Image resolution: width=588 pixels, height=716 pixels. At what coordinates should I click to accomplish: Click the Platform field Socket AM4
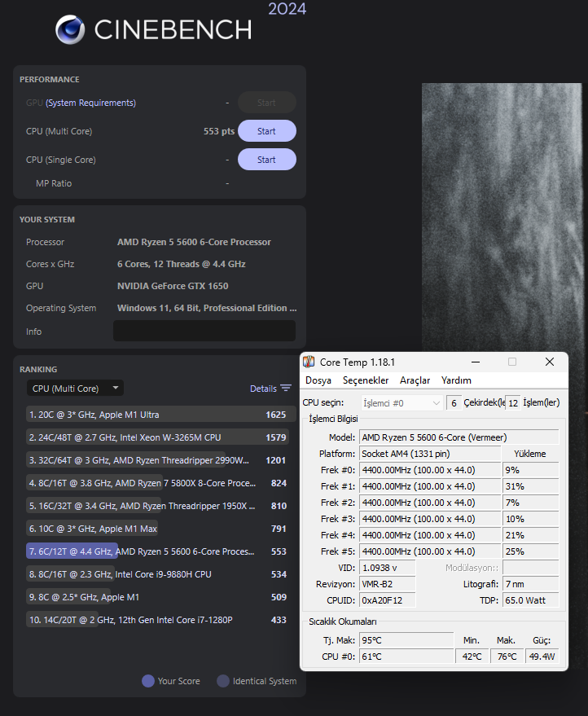point(429,454)
